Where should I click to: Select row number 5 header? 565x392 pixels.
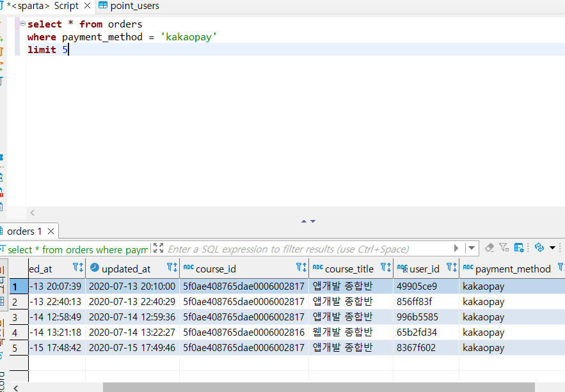tap(19, 348)
